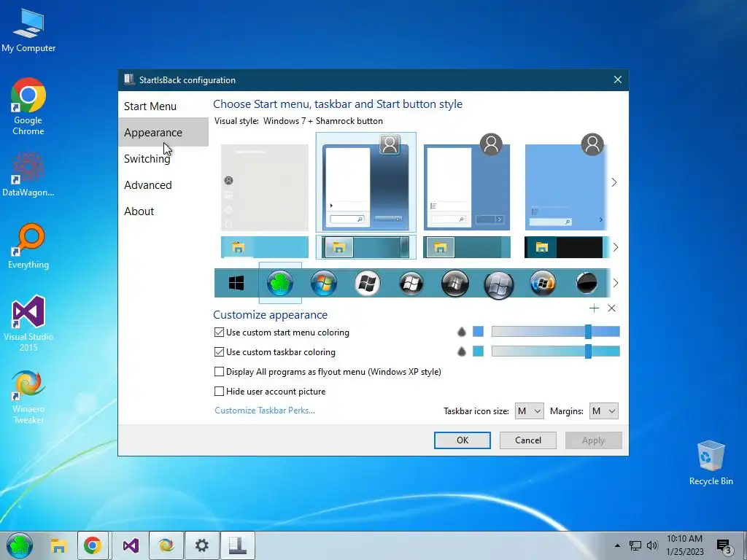Show more taskbar styles with right chevron

click(x=616, y=247)
